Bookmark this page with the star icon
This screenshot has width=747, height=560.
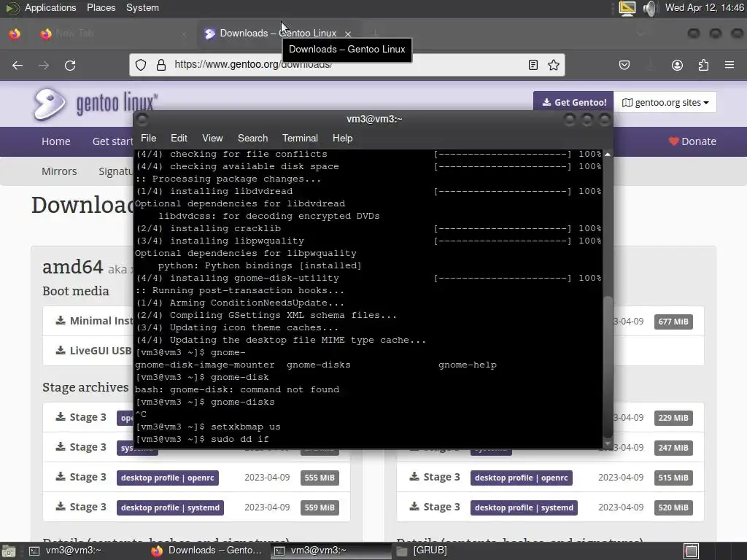[553, 65]
